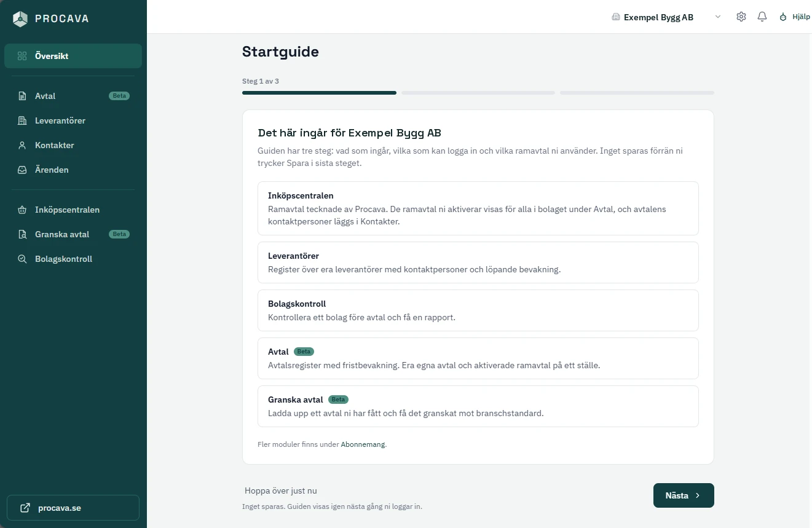Click the Hjälp link in header
The image size is (812, 528).
(x=794, y=17)
